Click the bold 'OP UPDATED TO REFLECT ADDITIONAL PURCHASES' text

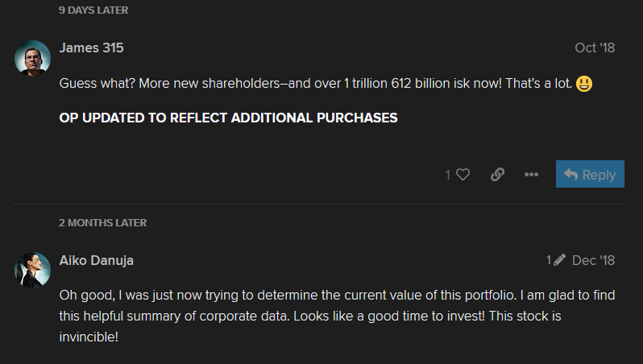pyautogui.click(x=228, y=118)
